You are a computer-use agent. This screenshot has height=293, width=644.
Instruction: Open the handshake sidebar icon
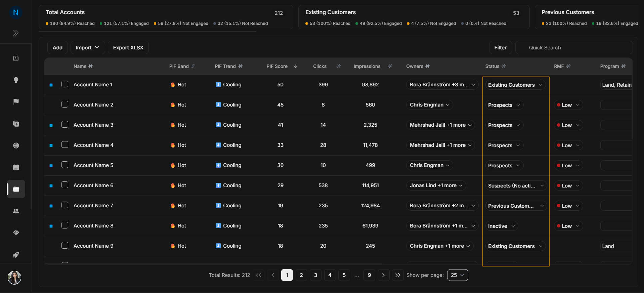point(16,233)
